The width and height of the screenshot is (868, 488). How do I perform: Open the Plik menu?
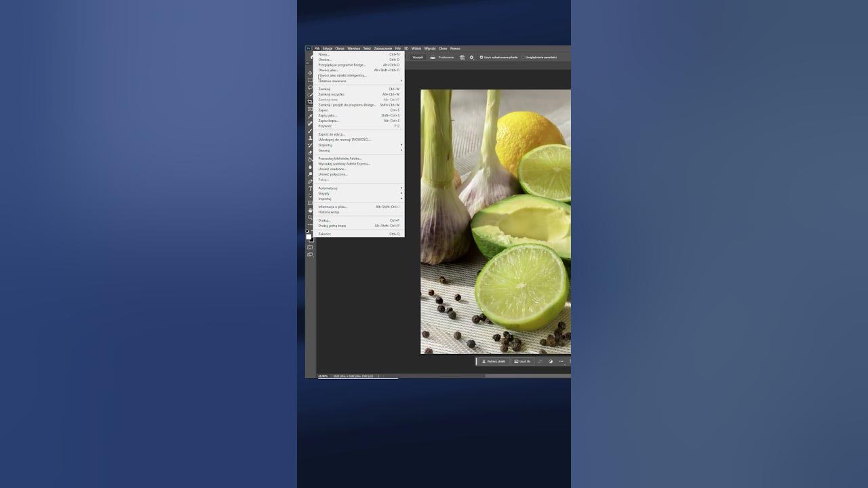coord(317,49)
